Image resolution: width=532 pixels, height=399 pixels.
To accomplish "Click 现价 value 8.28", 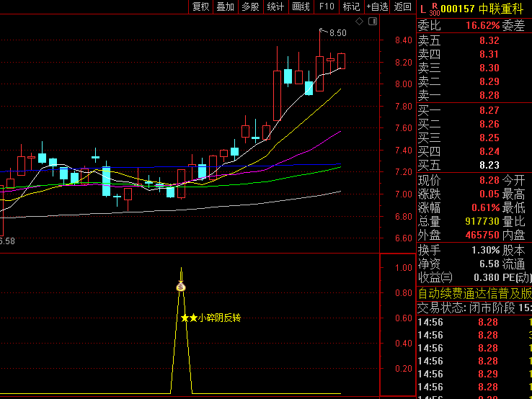I will point(489,180).
